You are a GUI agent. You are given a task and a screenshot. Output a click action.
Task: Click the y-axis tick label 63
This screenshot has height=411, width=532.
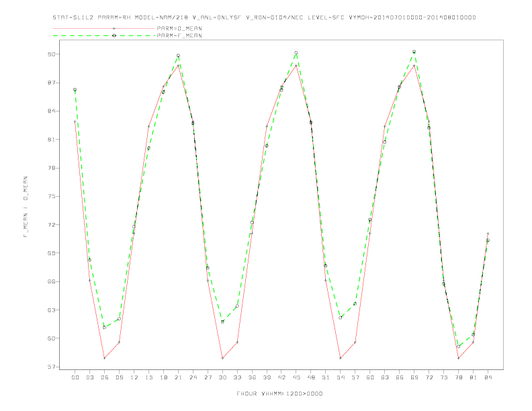pos(51,310)
